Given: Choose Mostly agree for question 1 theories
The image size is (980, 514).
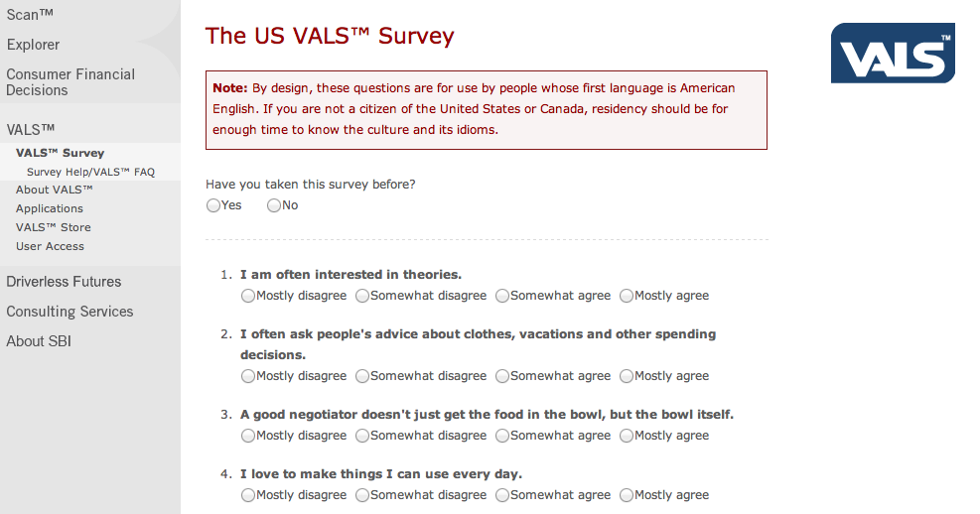Looking at the screenshot, I should click(627, 296).
